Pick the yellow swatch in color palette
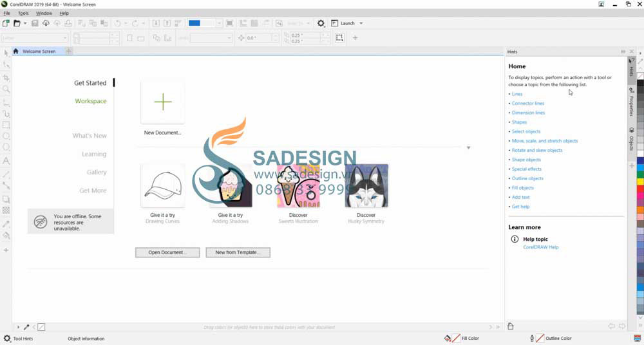 [x=640, y=181]
